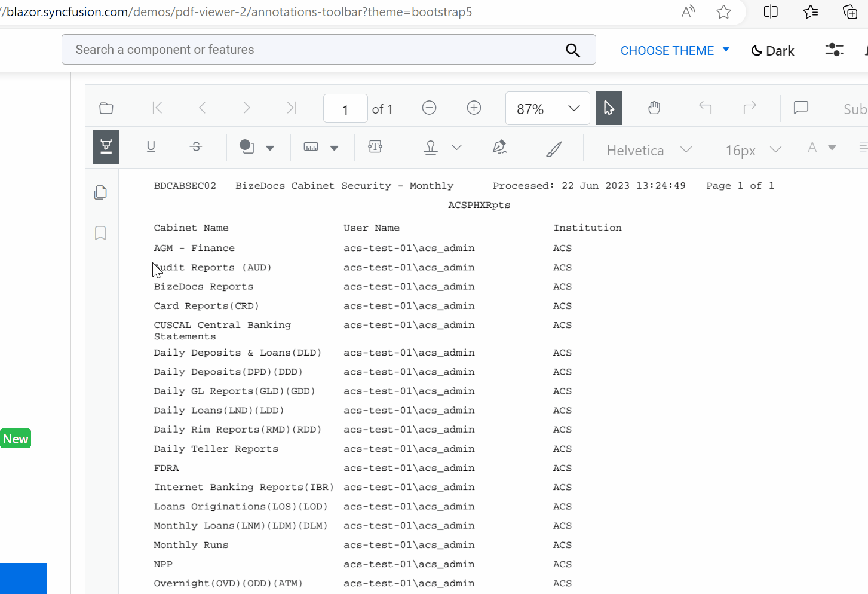Open the bookmarks panel
The width and height of the screenshot is (868, 594).
click(x=100, y=233)
